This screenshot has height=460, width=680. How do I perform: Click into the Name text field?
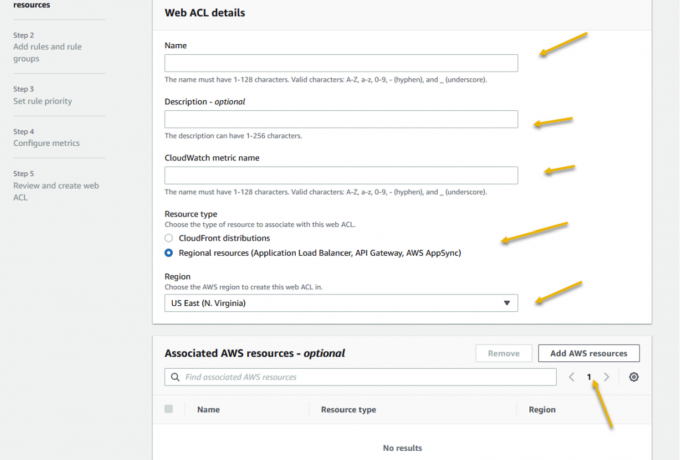[x=341, y=63]
